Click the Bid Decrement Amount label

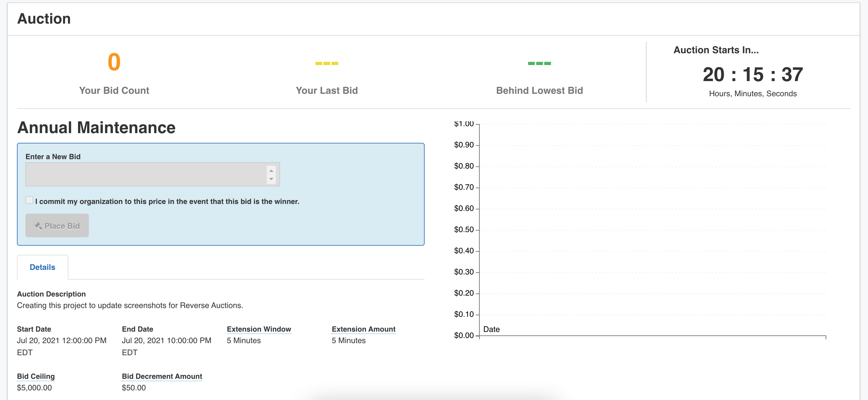(162, 376)
